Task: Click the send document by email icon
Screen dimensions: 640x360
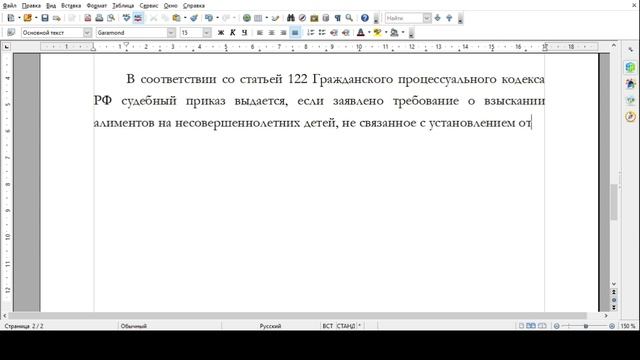Action: point(57,18)
